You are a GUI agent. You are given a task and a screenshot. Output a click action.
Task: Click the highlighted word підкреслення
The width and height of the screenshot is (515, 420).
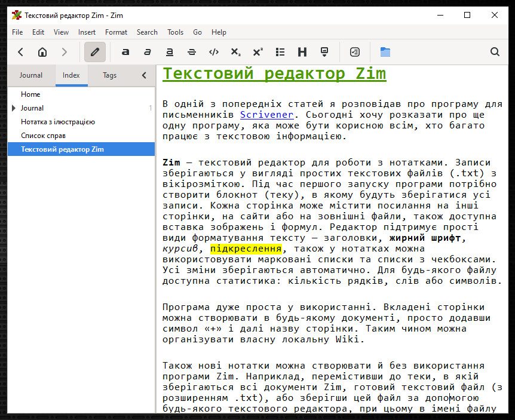pyautogui.click(x=246, y=249)
